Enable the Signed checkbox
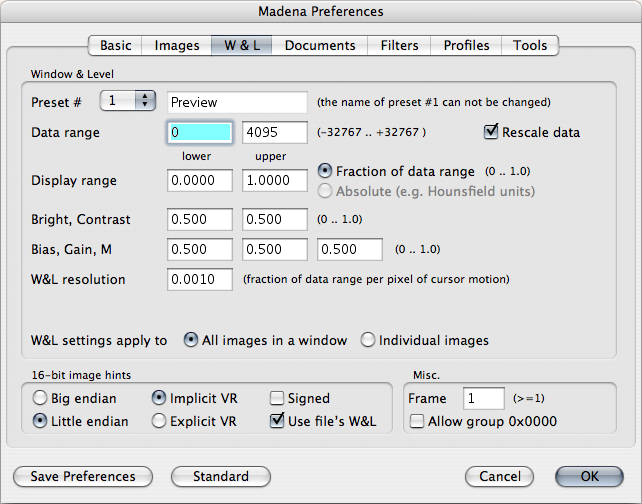The height and width of the screenshot is (504, 642). (277, 398)
